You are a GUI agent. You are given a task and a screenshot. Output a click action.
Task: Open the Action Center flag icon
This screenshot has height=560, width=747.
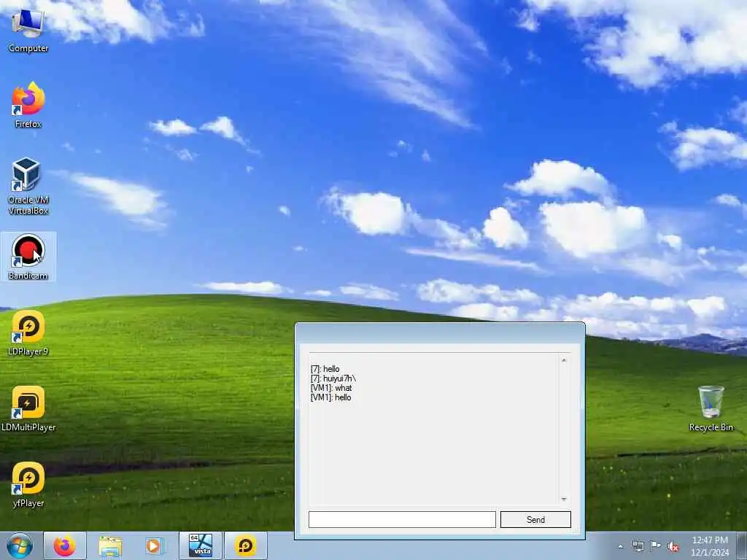coord(656,547)
